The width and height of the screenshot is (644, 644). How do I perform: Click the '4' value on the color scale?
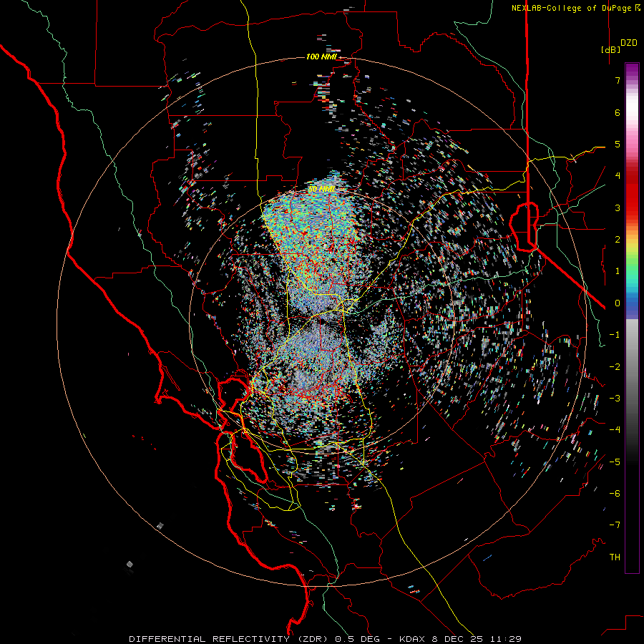(x=618, y=176)
